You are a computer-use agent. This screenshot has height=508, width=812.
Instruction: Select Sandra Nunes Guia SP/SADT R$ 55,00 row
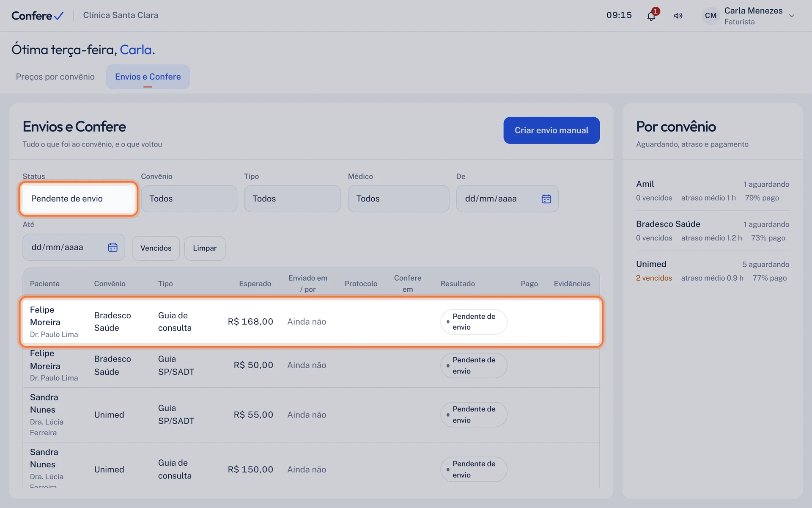[311, 415]
